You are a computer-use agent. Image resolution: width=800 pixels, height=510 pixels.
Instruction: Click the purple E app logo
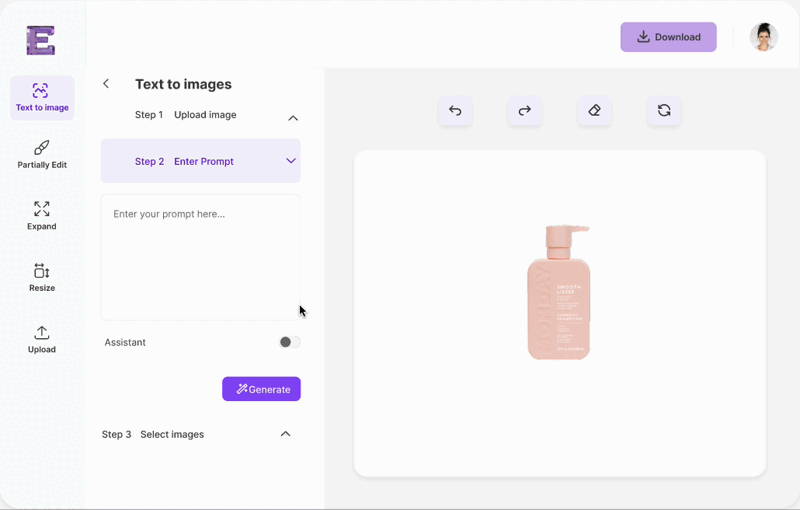coord(41,40)
